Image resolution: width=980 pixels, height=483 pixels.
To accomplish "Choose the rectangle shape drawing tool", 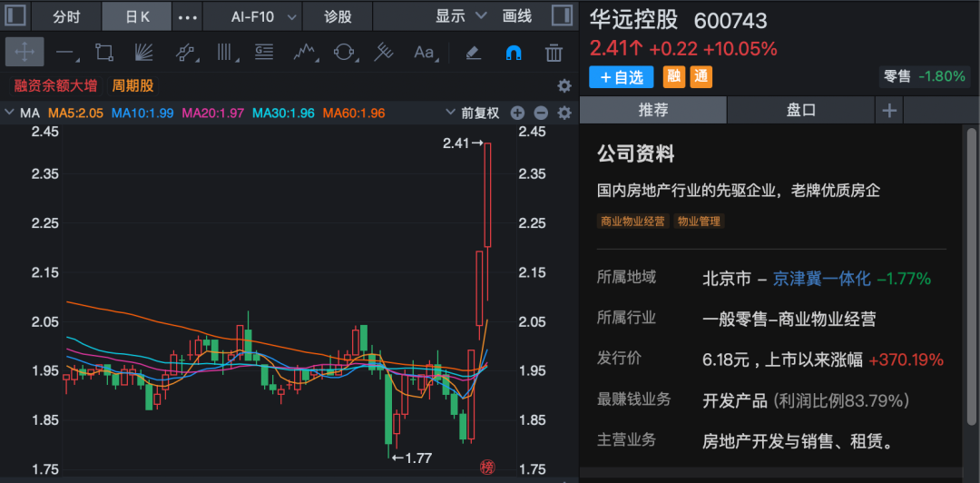I will click(x=104, y=53).
